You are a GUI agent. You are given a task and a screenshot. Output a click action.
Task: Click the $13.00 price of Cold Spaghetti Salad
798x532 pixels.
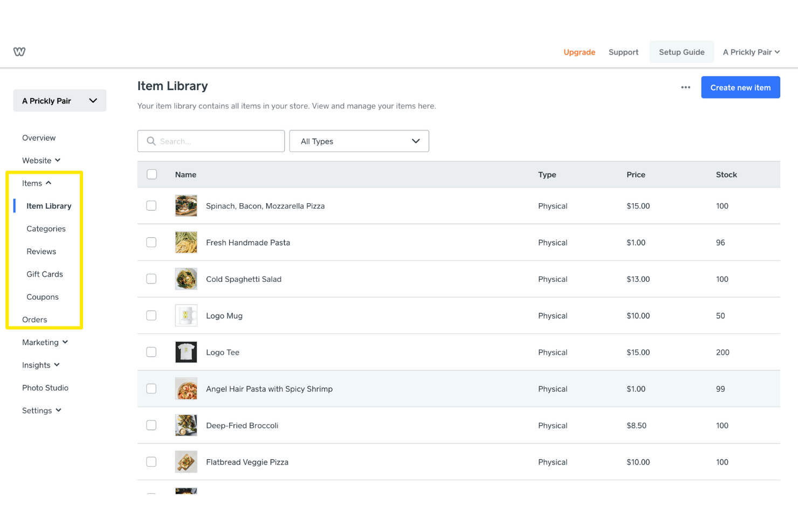point(638,279)
